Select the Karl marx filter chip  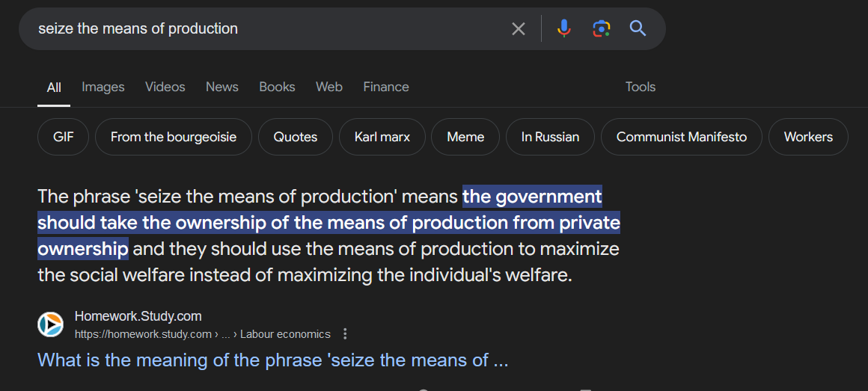click(382, 137)
